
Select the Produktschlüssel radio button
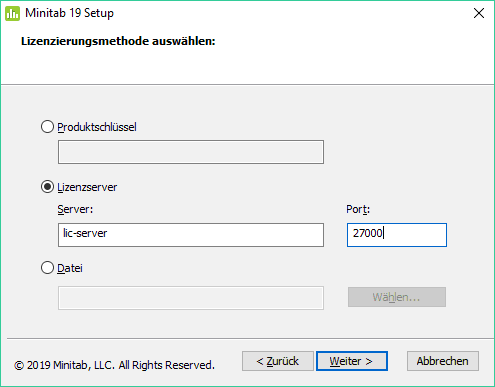pyautogui.click(x=47, y=127)
